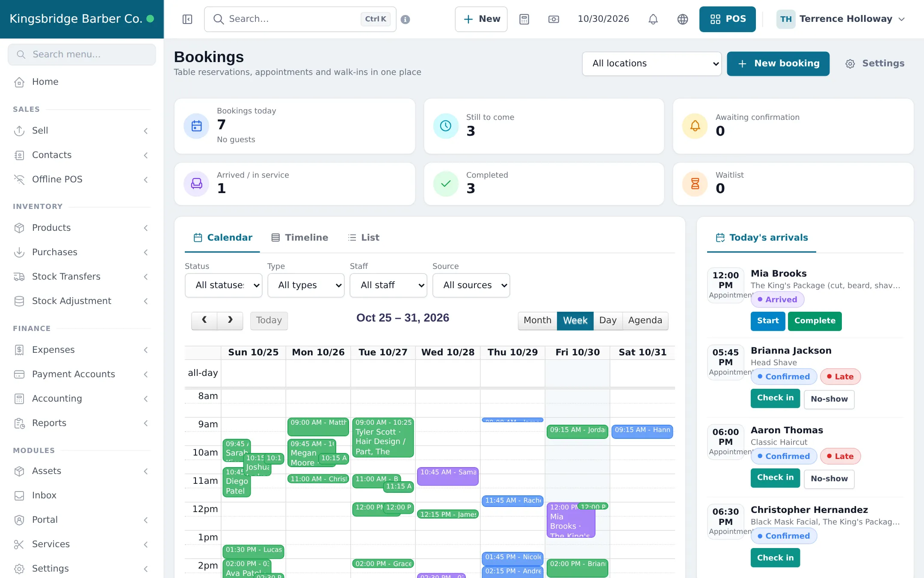The image size is (924, 578).
Task: Select the Calendar tab
Action: (x=222, y=238)
